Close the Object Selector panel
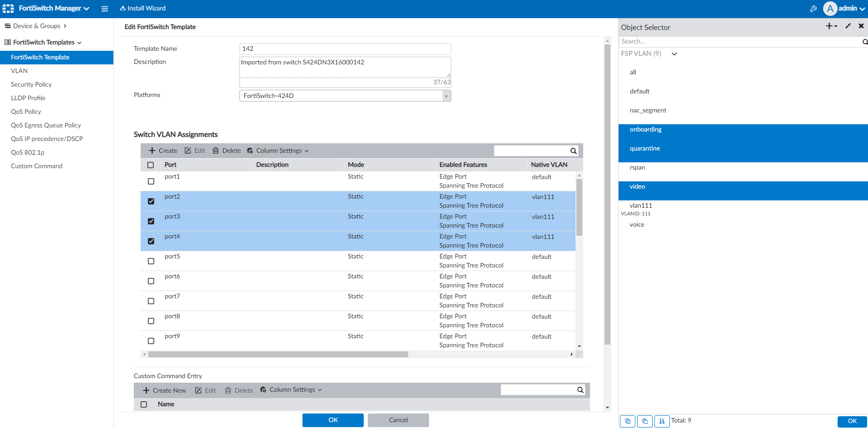Viewport: 868px width, 428px height. click(861, 26)
